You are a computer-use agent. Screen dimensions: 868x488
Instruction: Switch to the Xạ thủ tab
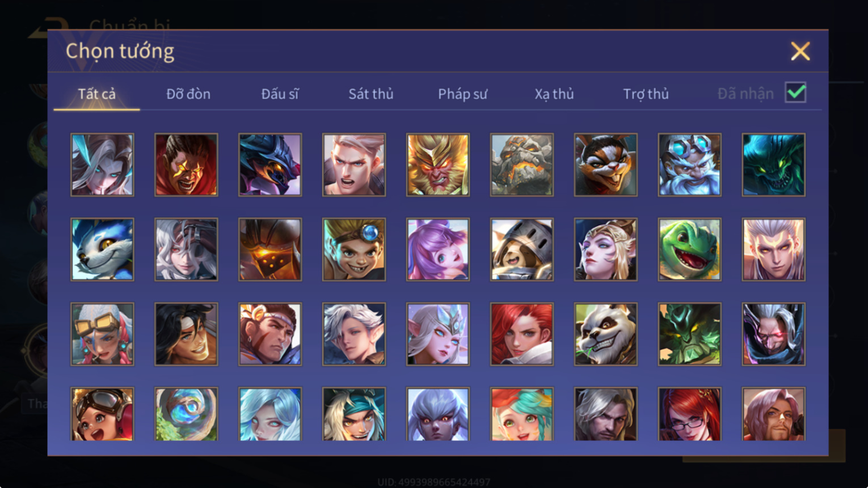coord(554,94)
